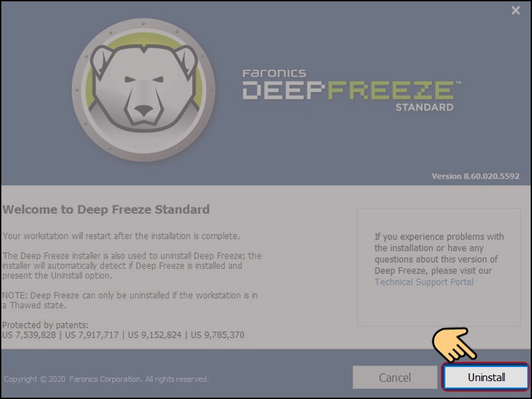Image resolution: width=532 pixels, height=399 pixels.
Task: Select patent number US 9,152,824
Action: coord(154,335)
